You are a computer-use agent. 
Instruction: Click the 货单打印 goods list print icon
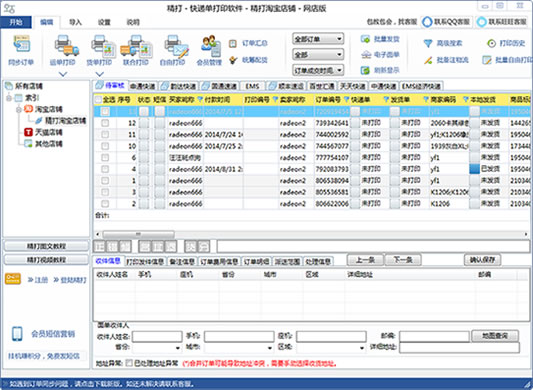[103, 46]
